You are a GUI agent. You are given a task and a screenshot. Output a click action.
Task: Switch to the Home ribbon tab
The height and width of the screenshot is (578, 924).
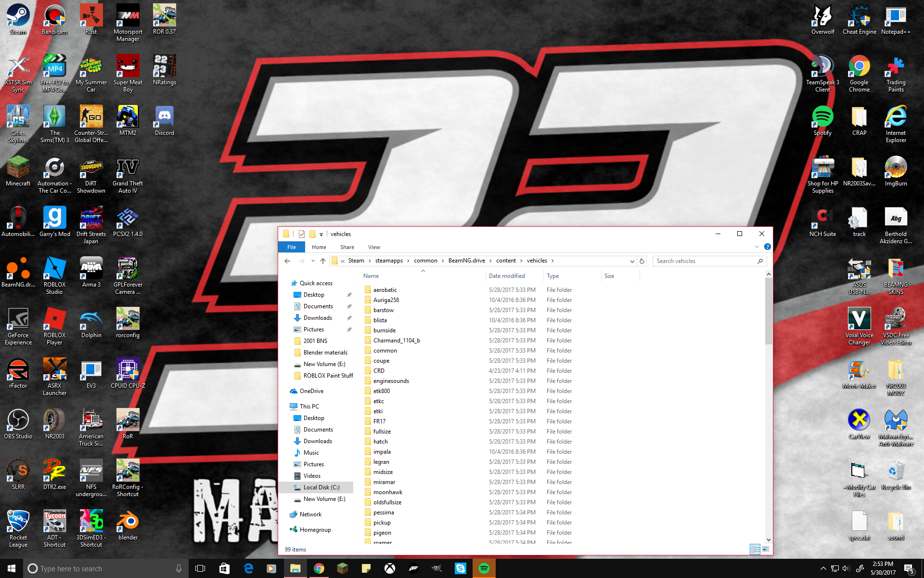tap(319, 247)
